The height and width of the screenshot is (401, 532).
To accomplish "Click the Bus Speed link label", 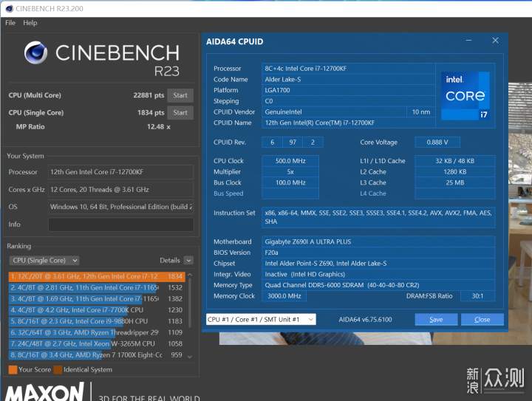I will 228,193.
